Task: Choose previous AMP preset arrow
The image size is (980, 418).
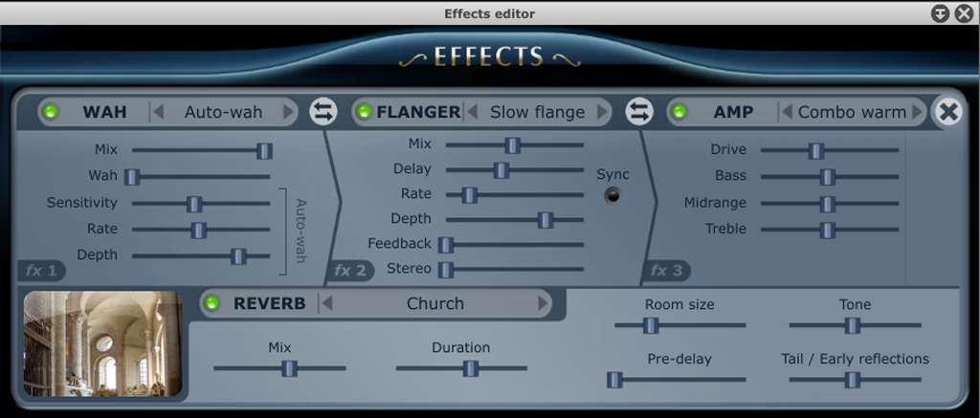Action: (x=787, y=112)
